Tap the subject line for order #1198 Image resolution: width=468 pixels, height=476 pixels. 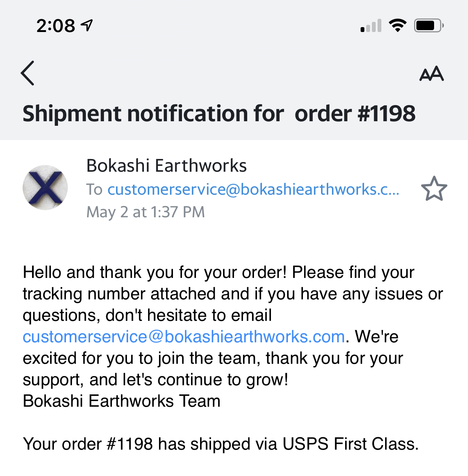click(219, 114)
